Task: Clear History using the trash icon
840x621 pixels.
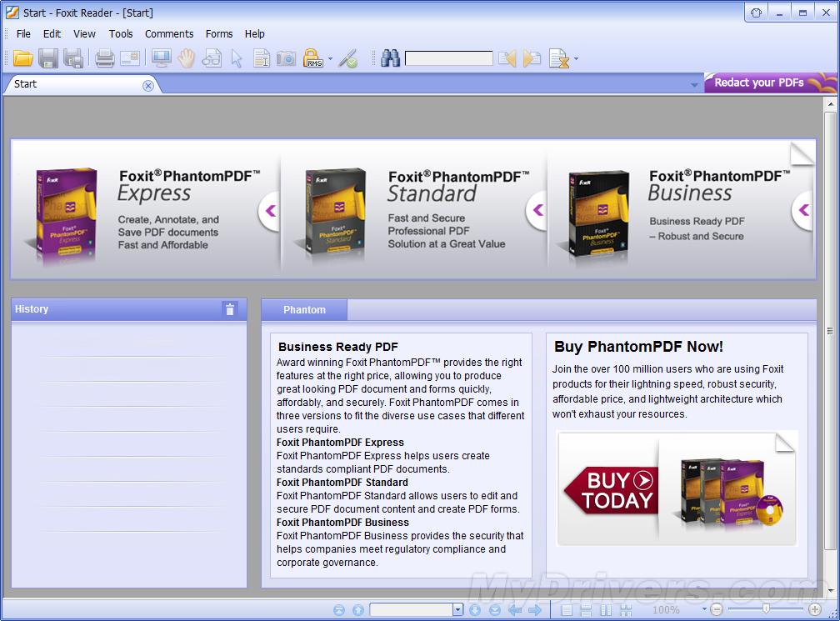Action: (230, 309)
